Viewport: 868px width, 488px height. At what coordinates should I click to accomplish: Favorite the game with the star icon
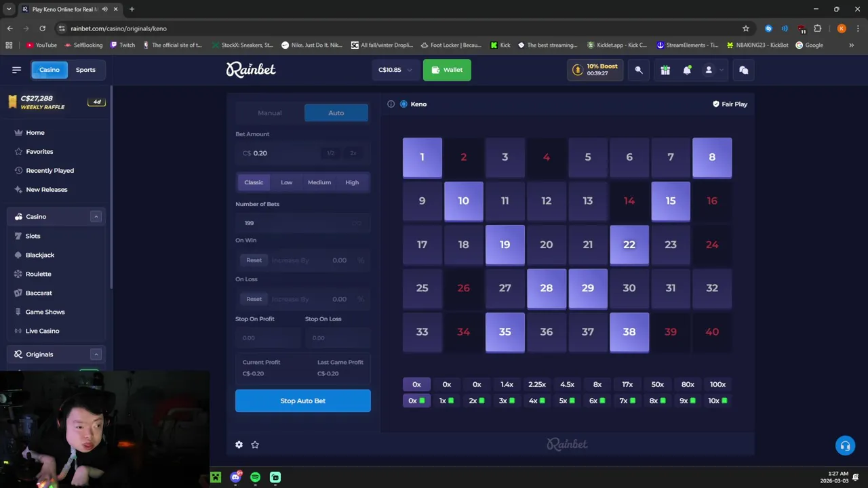pyautogui.click(x=255, y=445)
